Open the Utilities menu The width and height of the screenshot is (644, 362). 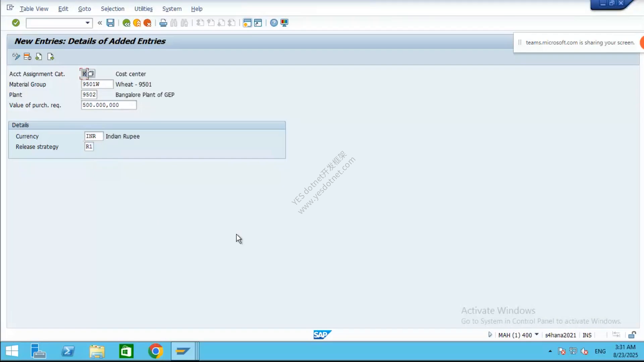pyautogui.click(x=143, y=9)
